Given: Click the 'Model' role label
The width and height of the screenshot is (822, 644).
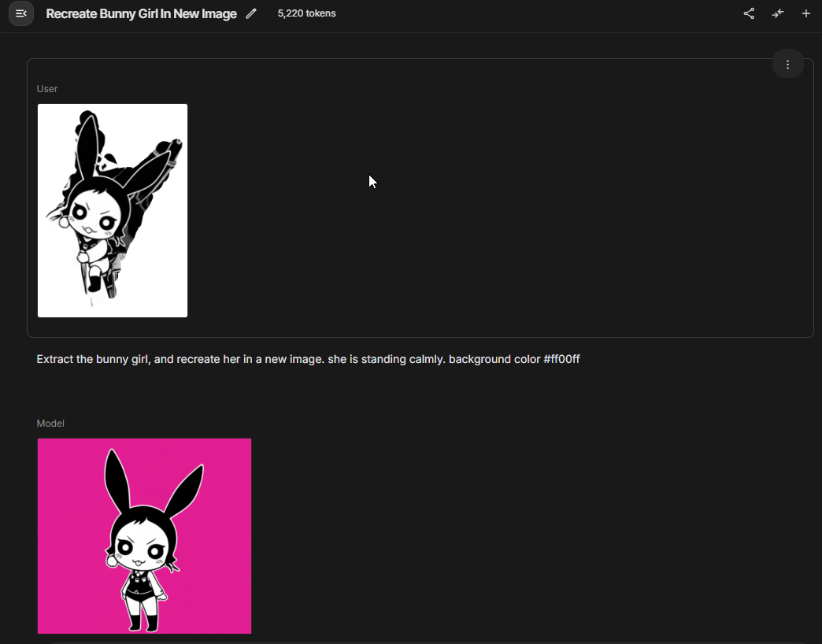Looking at the screenshot, I should (50, 424).
